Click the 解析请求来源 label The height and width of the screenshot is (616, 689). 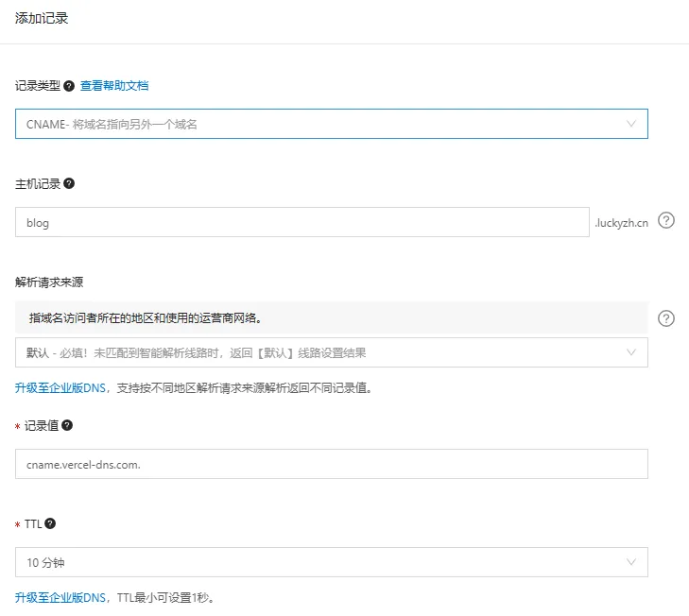(x=49, y=282)
